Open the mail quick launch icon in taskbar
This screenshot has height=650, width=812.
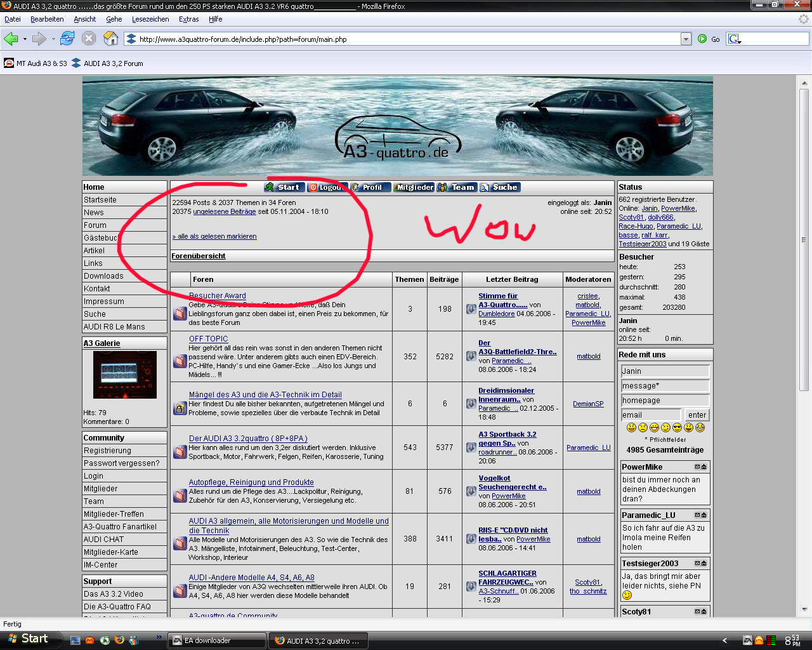90,640
